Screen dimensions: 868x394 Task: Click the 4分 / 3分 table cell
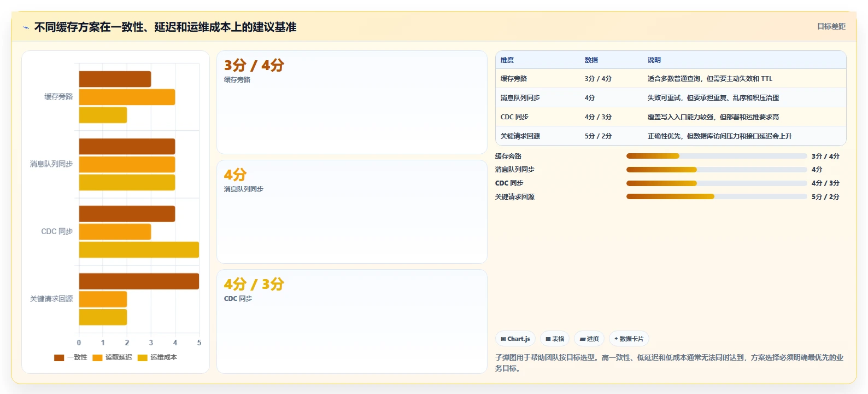pyautogui.click(x=598, y=117)
